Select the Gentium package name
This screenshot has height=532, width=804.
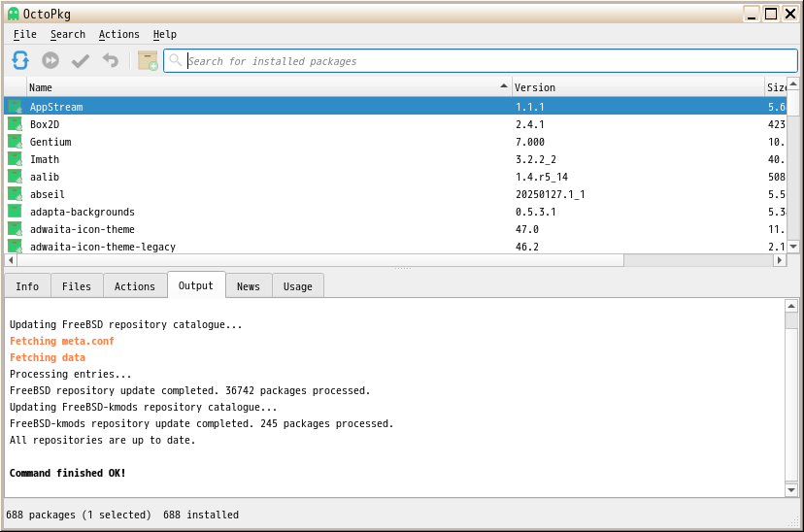50,142
